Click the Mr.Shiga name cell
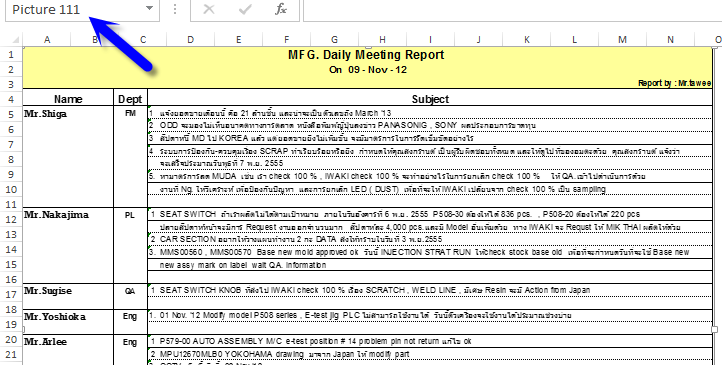This screenshot has height=365, width=722. point(46,114)
